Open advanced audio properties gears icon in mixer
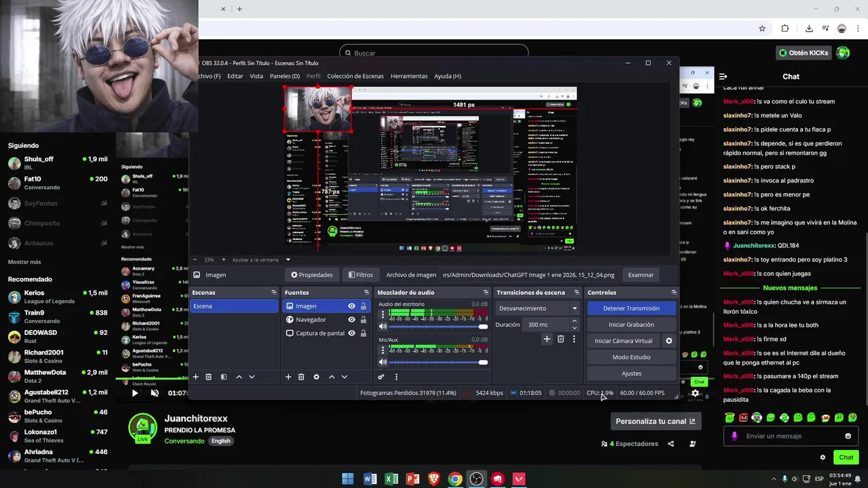Image resolution: width=868 pixels, height=488 pixels. 381,377
